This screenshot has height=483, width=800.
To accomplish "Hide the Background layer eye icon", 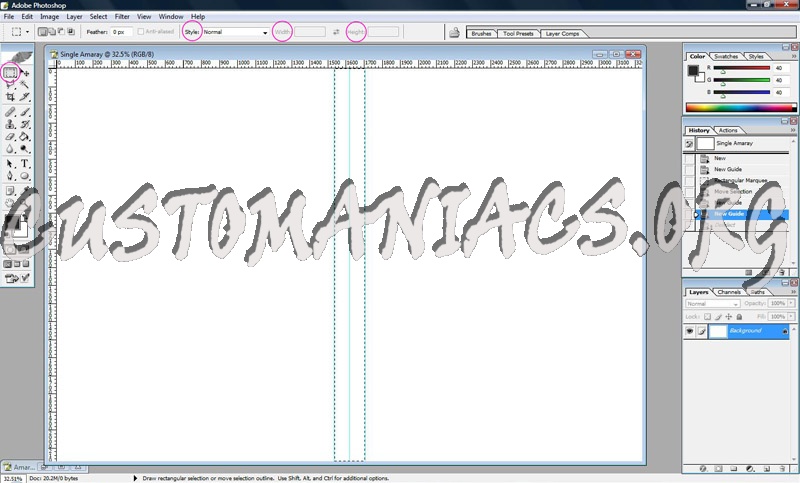I will click(x=690, y=331).
